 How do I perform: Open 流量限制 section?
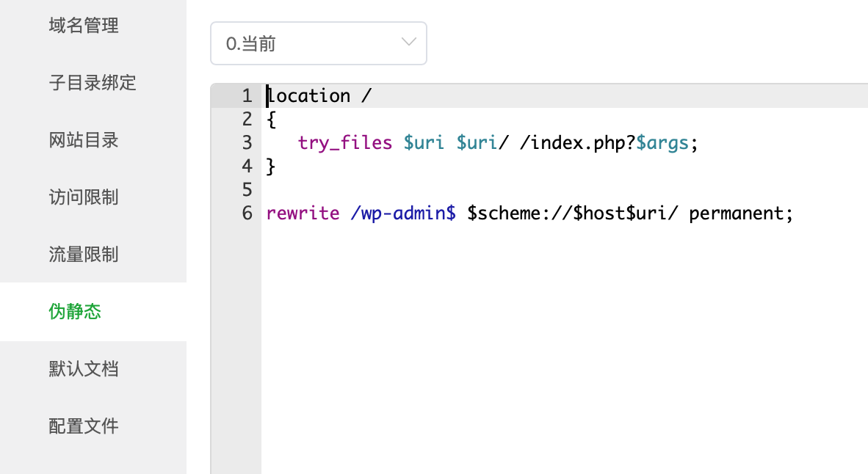pyautogui.click(x=84, y=255)
